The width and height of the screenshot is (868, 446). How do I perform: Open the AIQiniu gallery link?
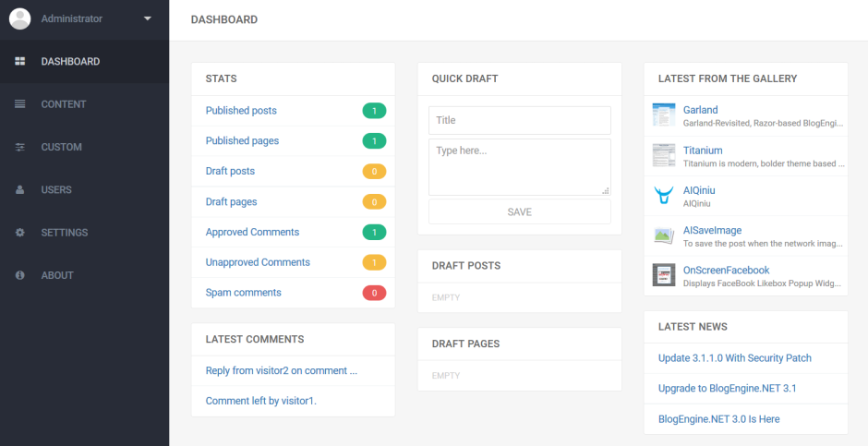point(699,190)
